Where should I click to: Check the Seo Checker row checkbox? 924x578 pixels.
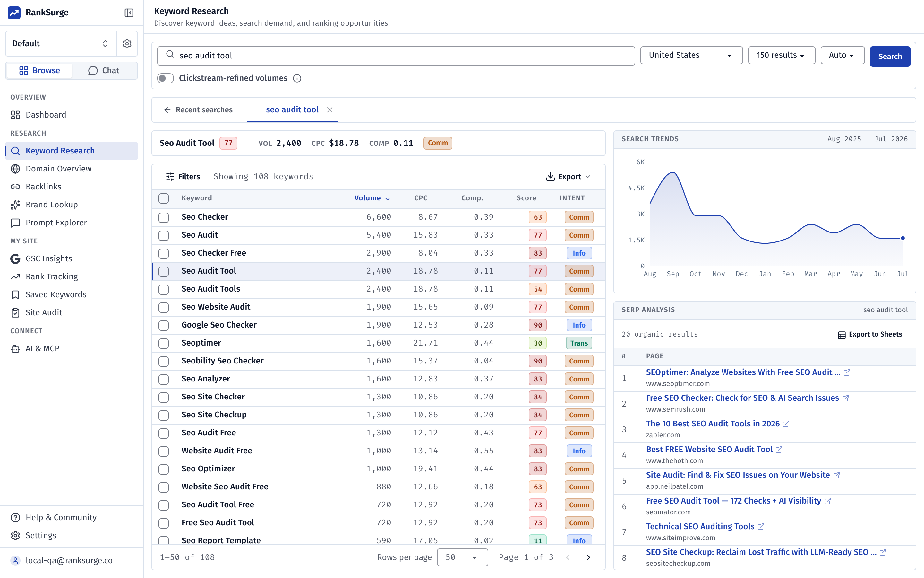click(164, 217)
